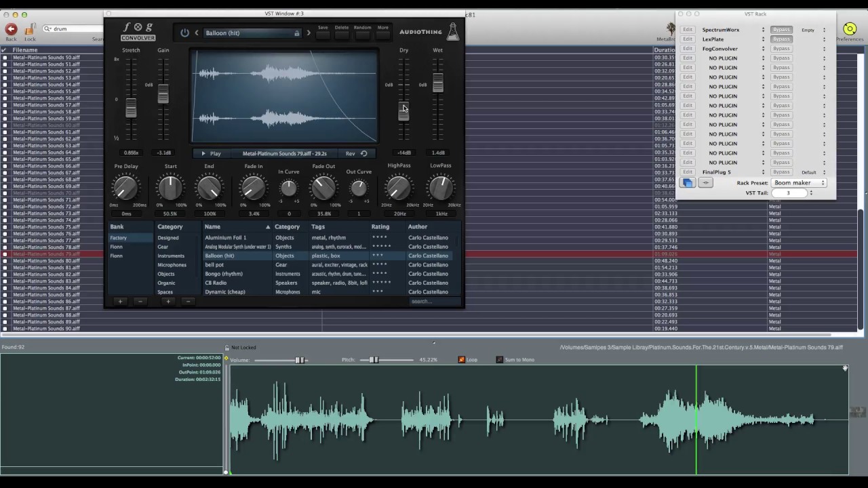This screenshot has height=488, width=868.
Task: Click the Reverse impulse icon
Action: [x=363, y=153]
